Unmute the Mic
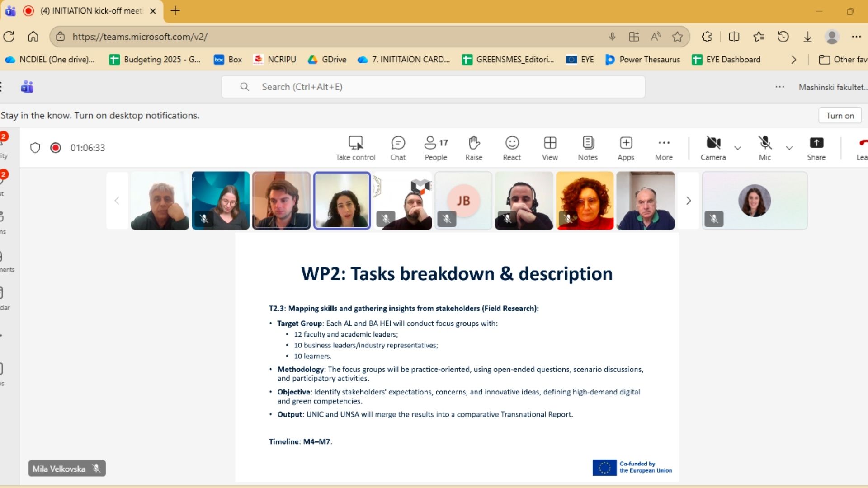This screenshot has height=488, width=868. (x=764, y=148)
